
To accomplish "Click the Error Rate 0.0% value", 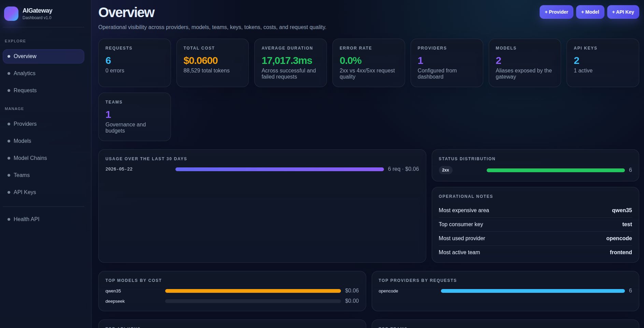I will (350, 60).
